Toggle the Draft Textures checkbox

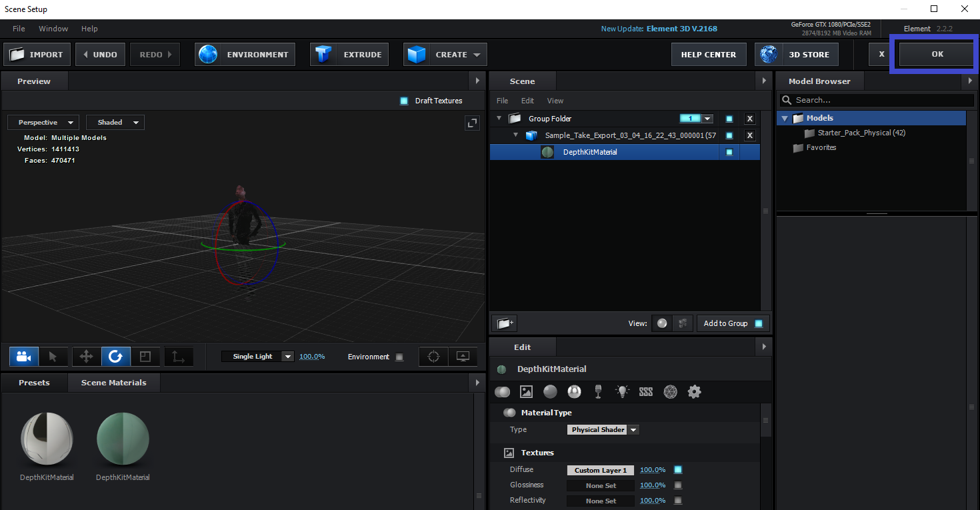(404, 101)
